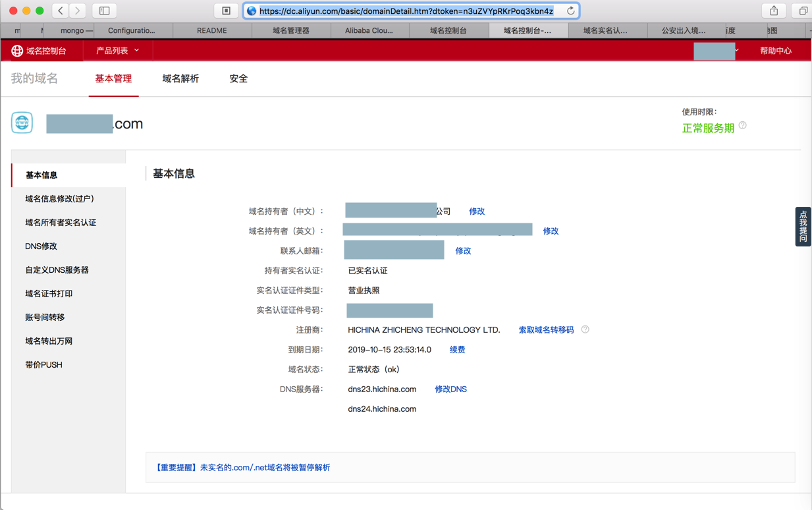Switch to the README browser tab

pyautogui.click(x=212, y=30)
